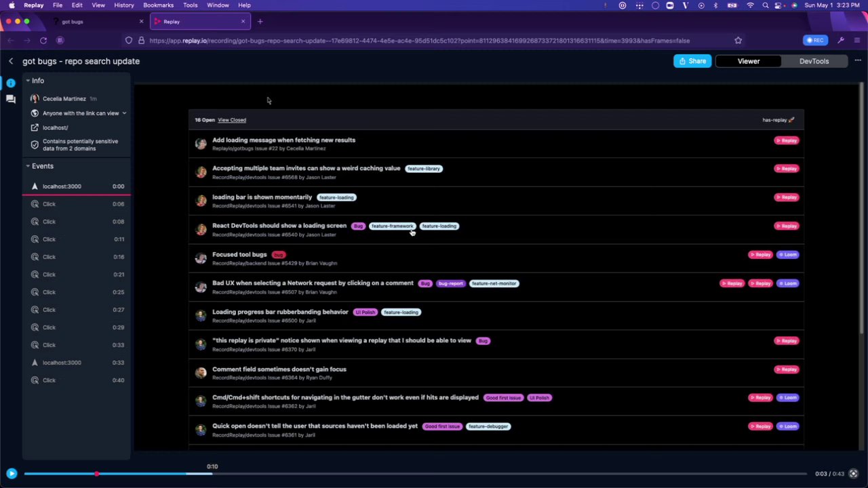Click the Share button
Image resolution: width=868 pixels, height=488 pixels.
pos(692,61)
